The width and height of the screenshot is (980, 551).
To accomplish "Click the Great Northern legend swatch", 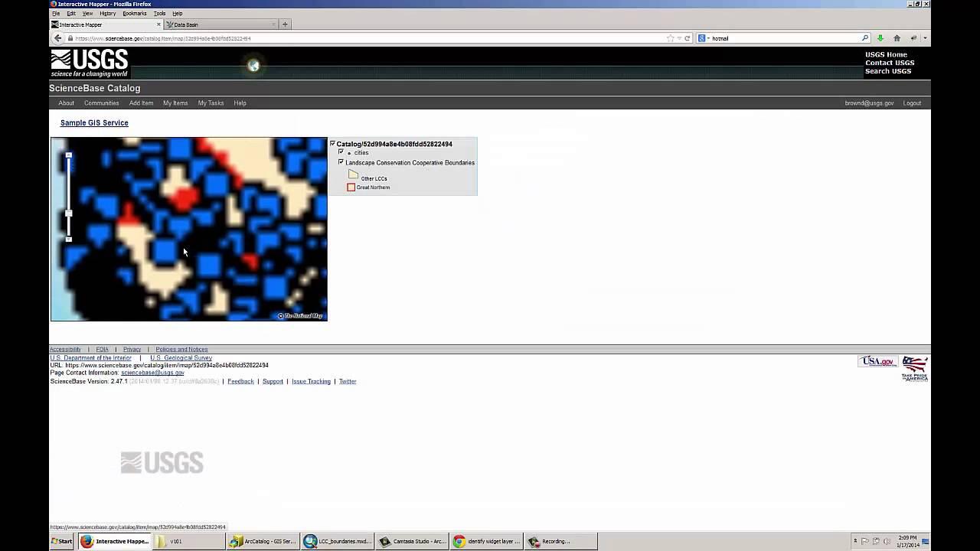I will [351, 187].
